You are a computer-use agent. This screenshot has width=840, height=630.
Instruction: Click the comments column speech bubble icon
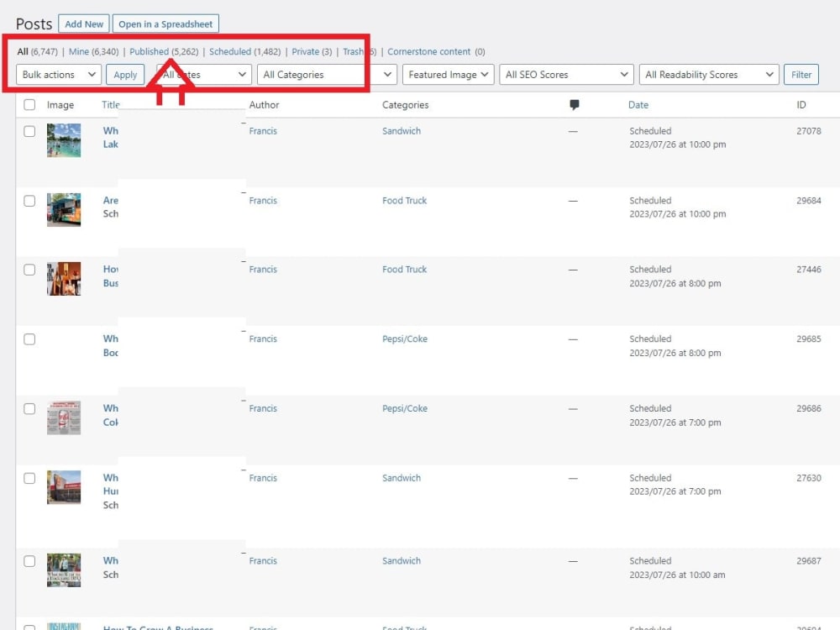[x=575, y=104]
